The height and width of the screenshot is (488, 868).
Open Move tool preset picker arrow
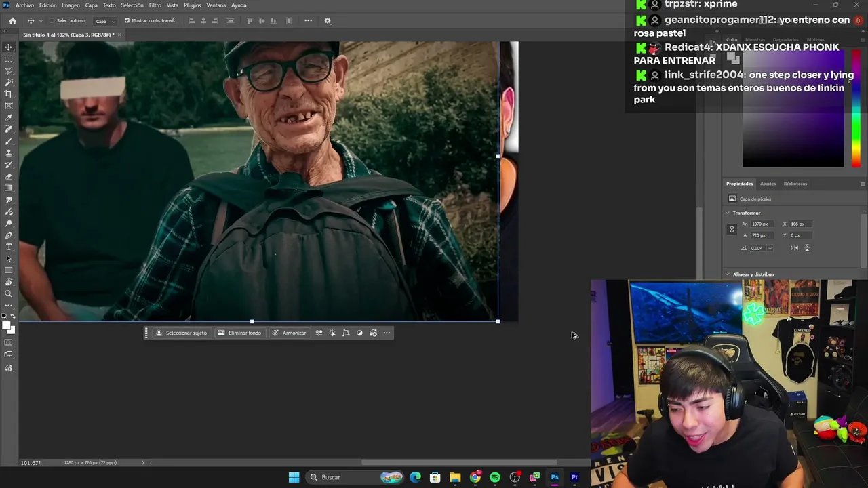(39, 21)
